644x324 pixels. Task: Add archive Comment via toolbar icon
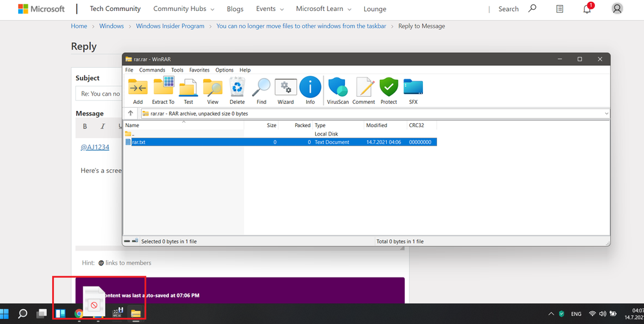(364, 91)
